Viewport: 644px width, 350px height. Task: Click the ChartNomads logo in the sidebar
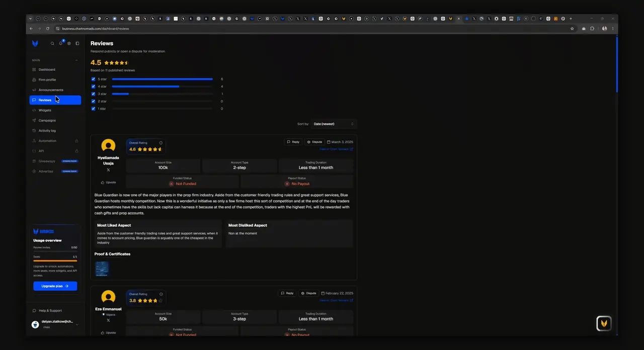[35, 44]
